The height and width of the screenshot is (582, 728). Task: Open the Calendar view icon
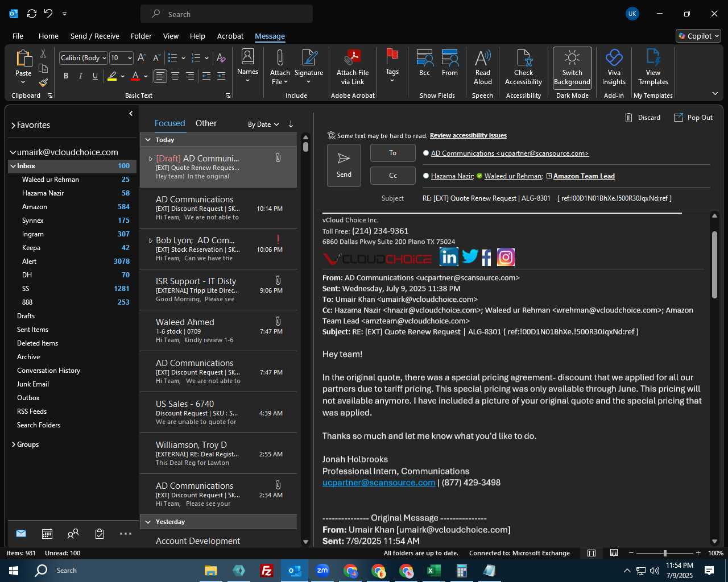click(x=47, y=534)
